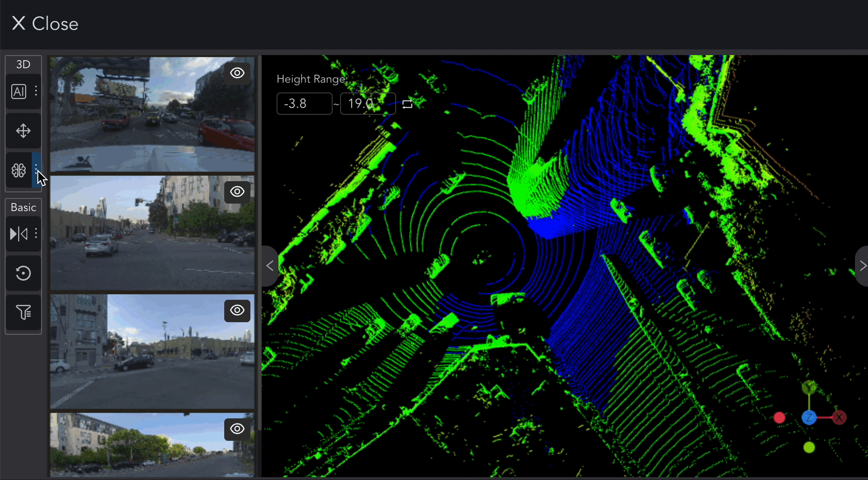The image size is (868, 480).
Task: Select the AI annotation tool
Action: [19, 92]
